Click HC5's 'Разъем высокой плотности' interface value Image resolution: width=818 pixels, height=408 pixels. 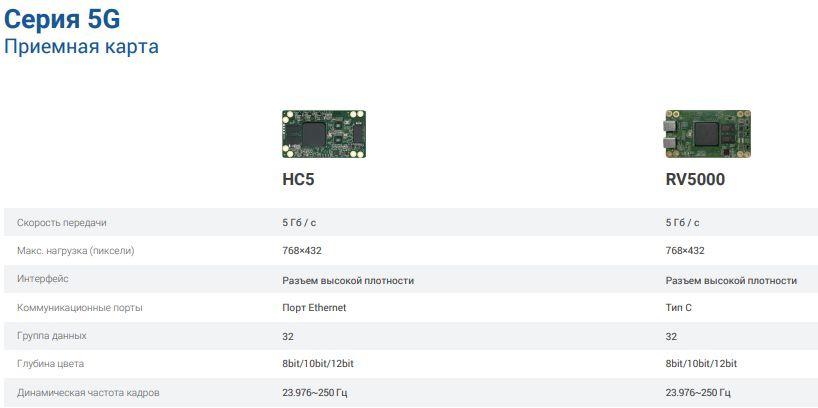(x=348, y=281)
